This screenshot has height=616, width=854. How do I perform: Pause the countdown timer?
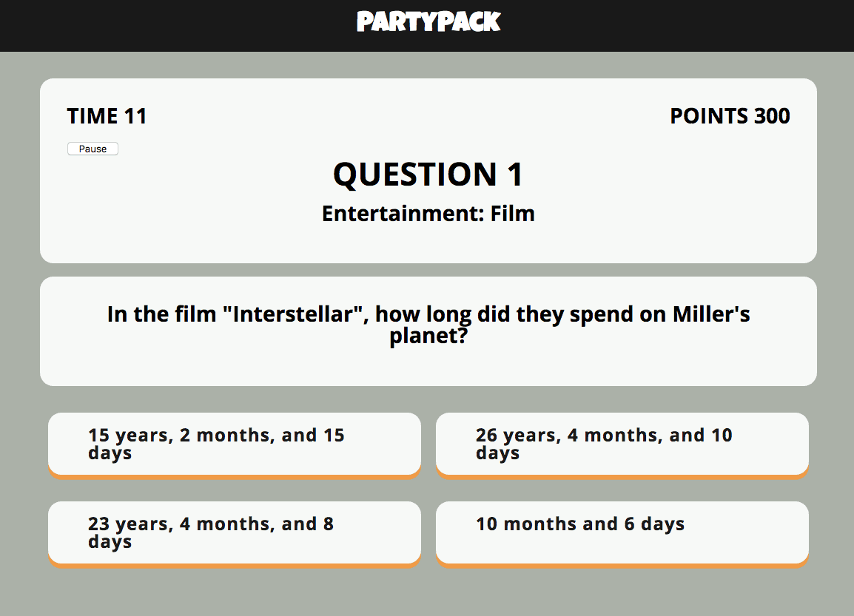[x=92, y=148]
